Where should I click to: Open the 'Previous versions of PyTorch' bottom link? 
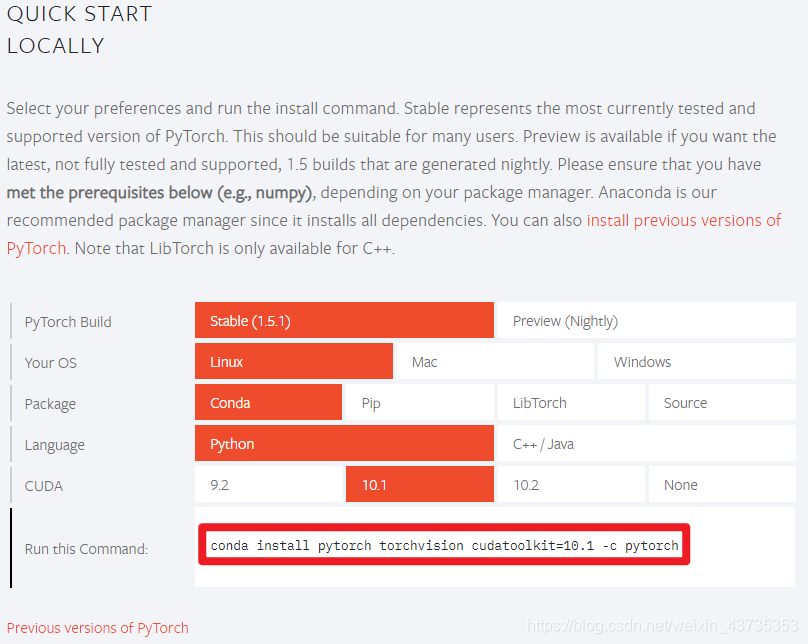(97, 628)
